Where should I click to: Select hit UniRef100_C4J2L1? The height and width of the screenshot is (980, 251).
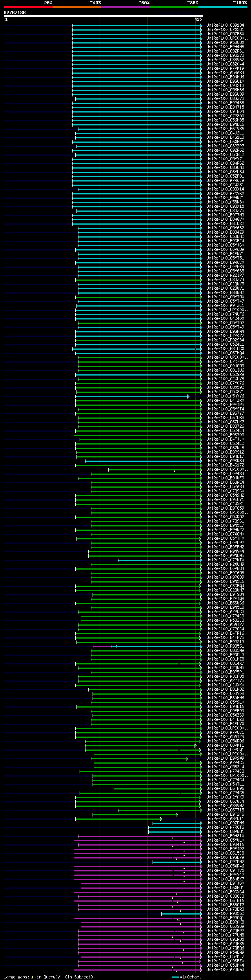click(225, 133)
